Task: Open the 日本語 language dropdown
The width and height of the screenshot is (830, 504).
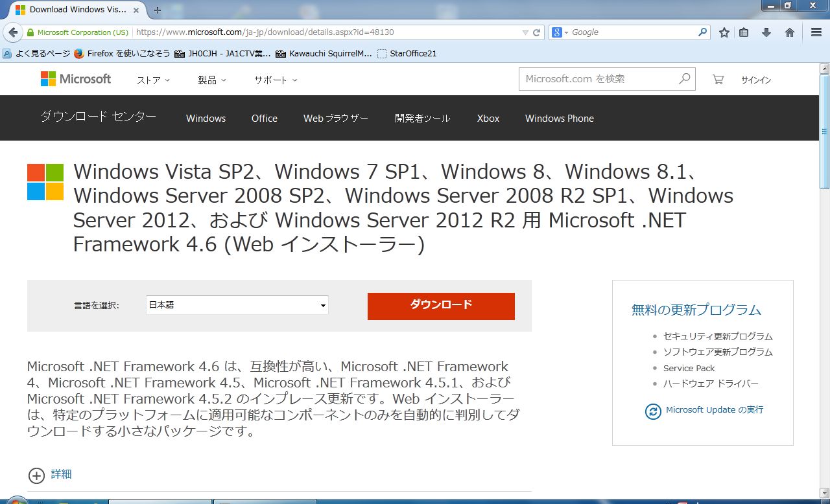Action: click(237, 305)
